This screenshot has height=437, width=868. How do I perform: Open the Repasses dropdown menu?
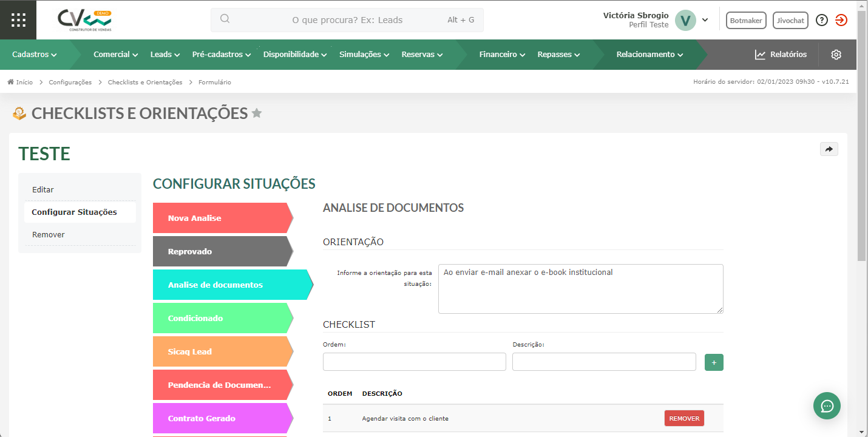558,55
